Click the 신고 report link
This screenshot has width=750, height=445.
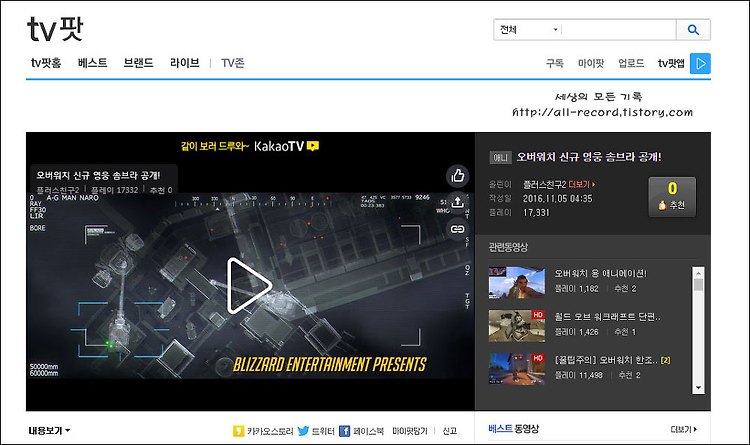coord(450,431)
